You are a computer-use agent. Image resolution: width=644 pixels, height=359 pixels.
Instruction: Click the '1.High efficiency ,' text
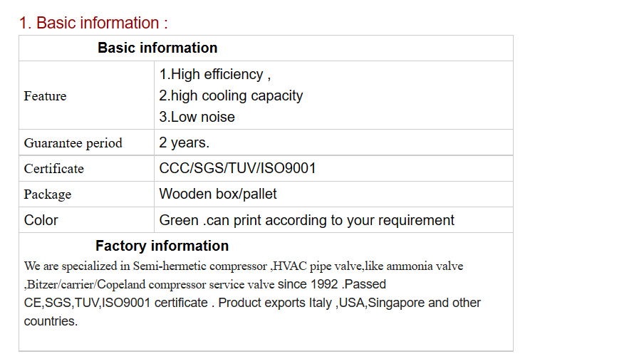[215, 74]
